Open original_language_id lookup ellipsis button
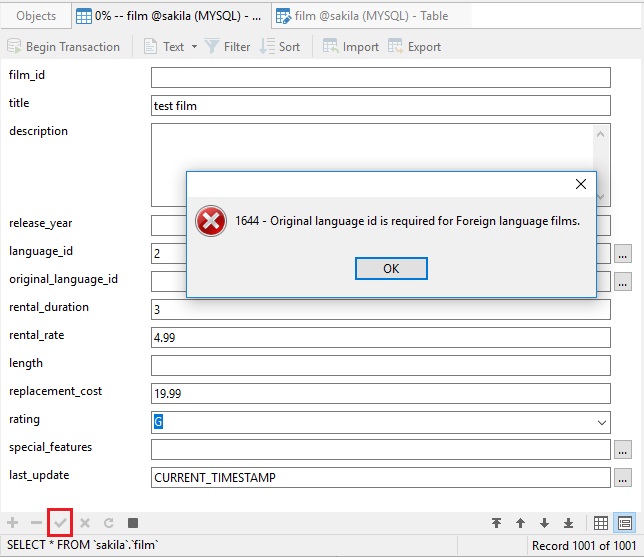Image resolution: width=644 pixels, height=557 pixels. click(623, 282)
